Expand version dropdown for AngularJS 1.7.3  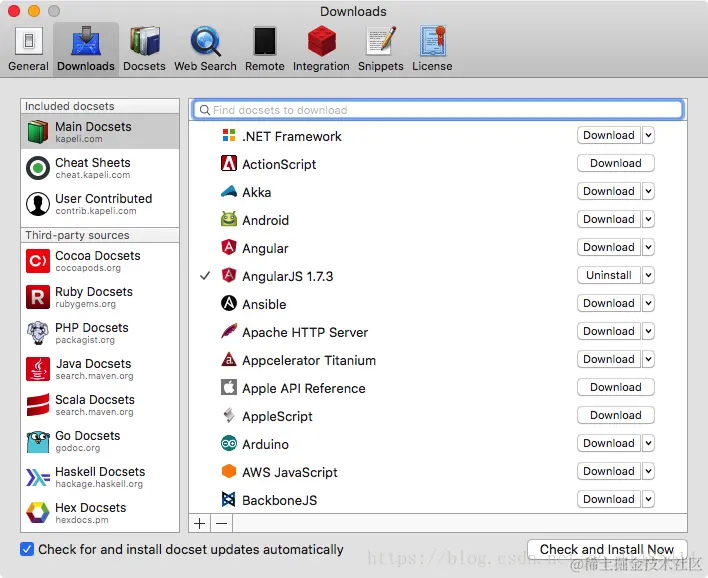coord(648,275)
